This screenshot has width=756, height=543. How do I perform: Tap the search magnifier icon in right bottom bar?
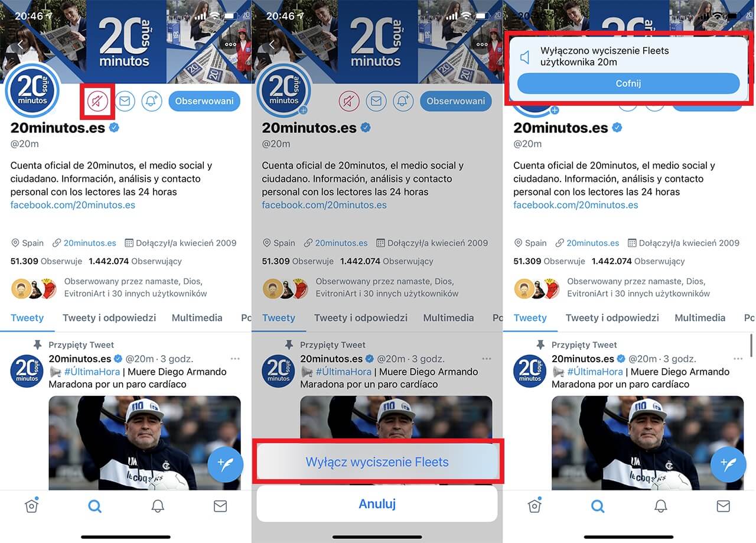pos(598,506)
